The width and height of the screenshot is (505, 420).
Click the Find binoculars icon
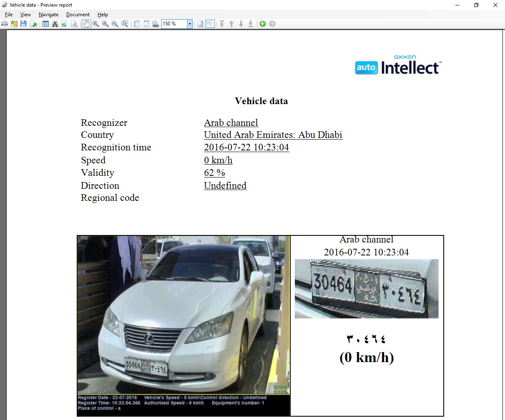click(55, 24)
